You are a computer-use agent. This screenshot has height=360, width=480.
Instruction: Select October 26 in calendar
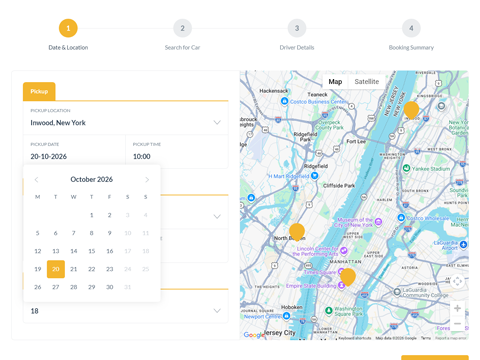point(38,287)
